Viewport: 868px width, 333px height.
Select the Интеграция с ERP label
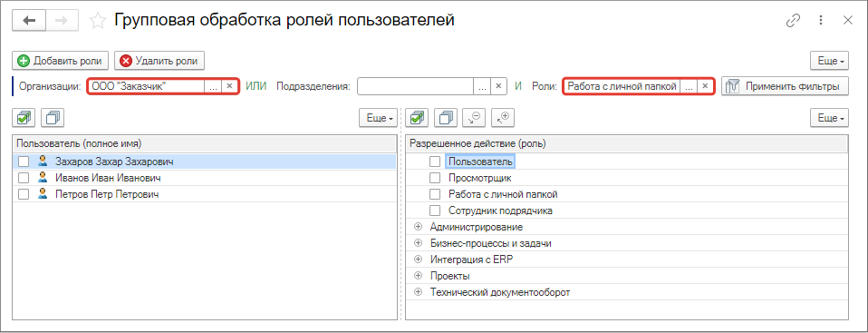click(472, 260)
